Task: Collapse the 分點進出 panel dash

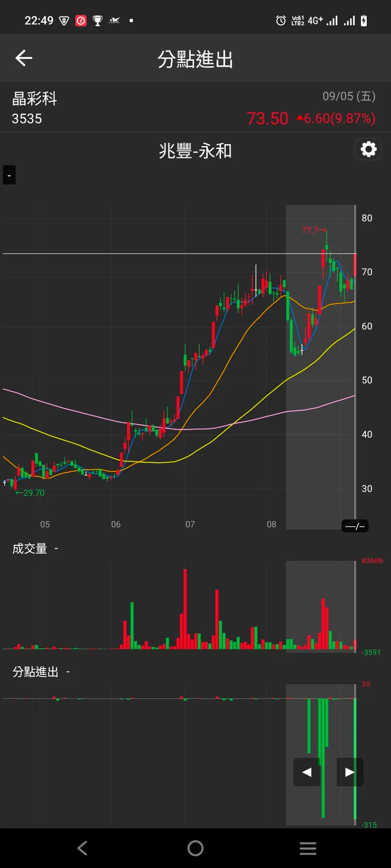Action: point(68,672)
